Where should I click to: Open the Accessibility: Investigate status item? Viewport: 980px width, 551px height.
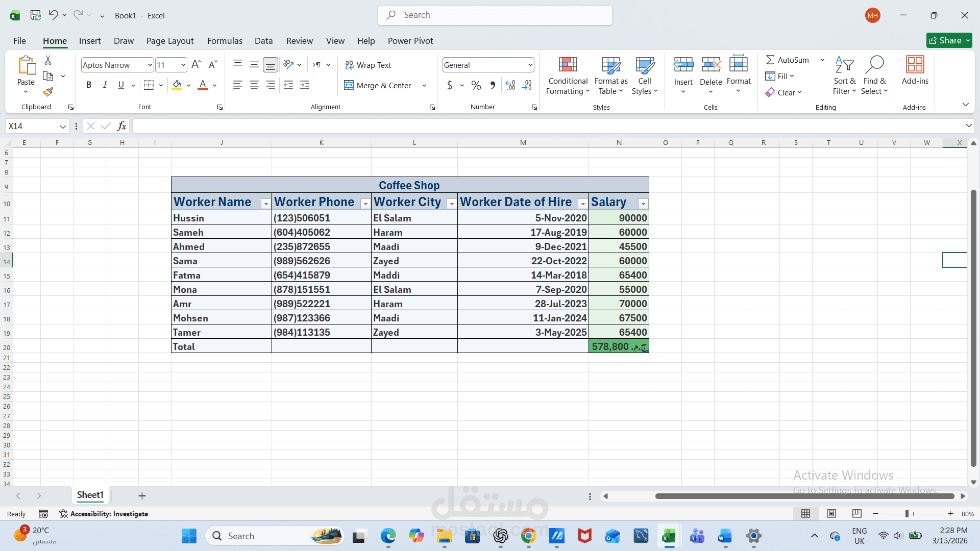[x=104, y=514]
